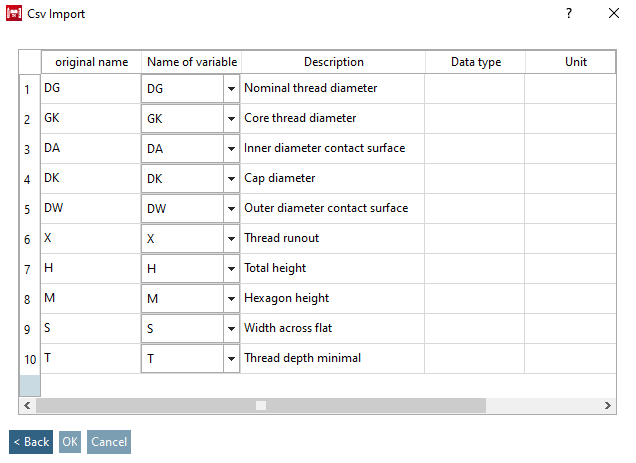Expand the Thread runout X variable dropdown
The height and width of the screenshot is (463, 636).
coord(231,239)
